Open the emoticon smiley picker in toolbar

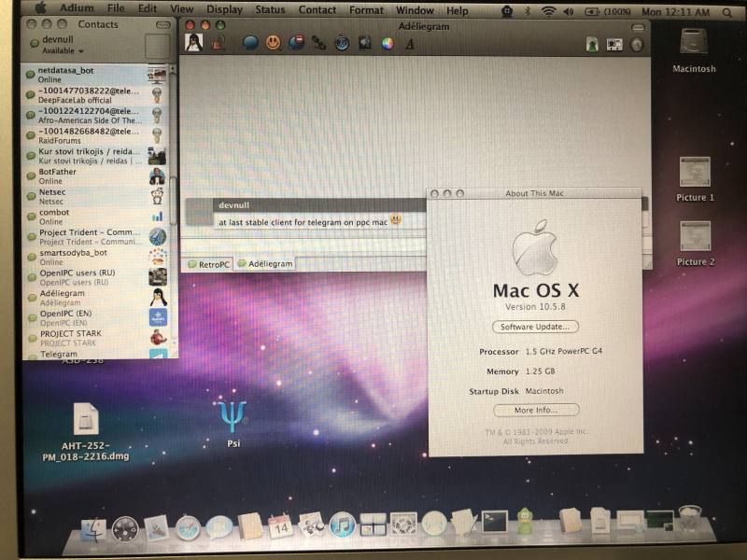[x=273, y=43]
